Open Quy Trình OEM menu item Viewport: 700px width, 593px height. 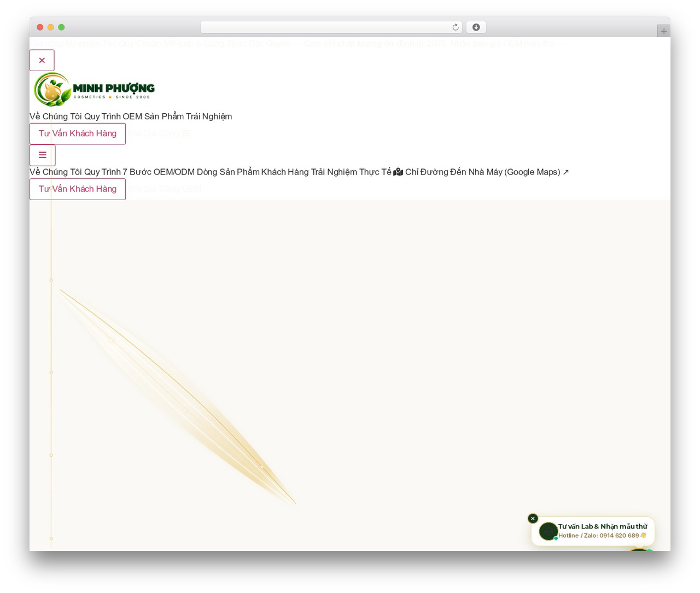[113, 117]
